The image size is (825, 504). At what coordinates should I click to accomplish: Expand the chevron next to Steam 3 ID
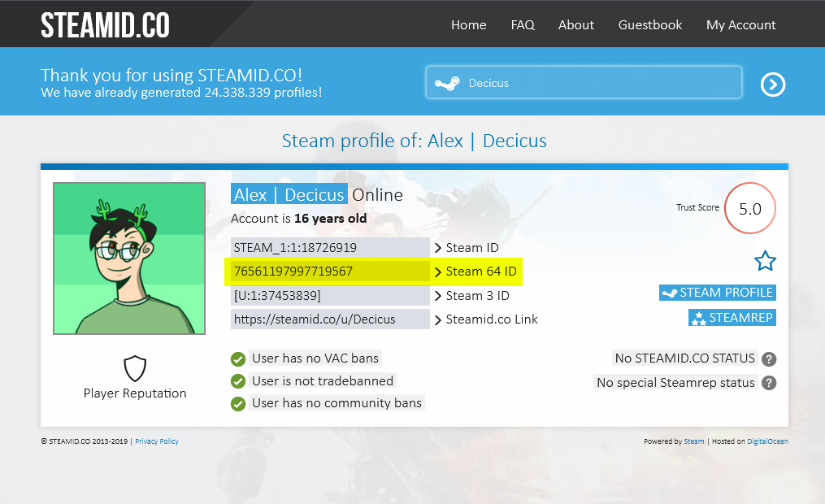tap(440, 295)
